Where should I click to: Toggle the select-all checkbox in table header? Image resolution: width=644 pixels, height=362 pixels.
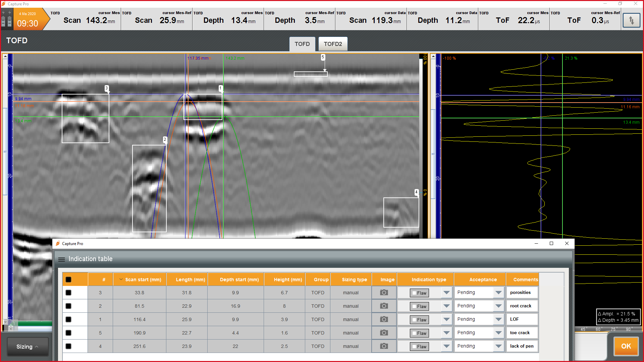coord(68,279)
